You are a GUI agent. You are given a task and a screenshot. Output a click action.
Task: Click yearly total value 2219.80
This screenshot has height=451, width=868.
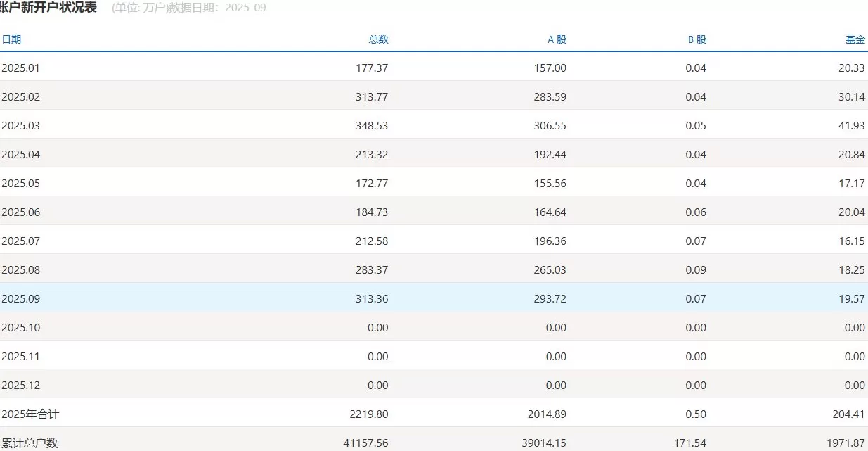369,414
